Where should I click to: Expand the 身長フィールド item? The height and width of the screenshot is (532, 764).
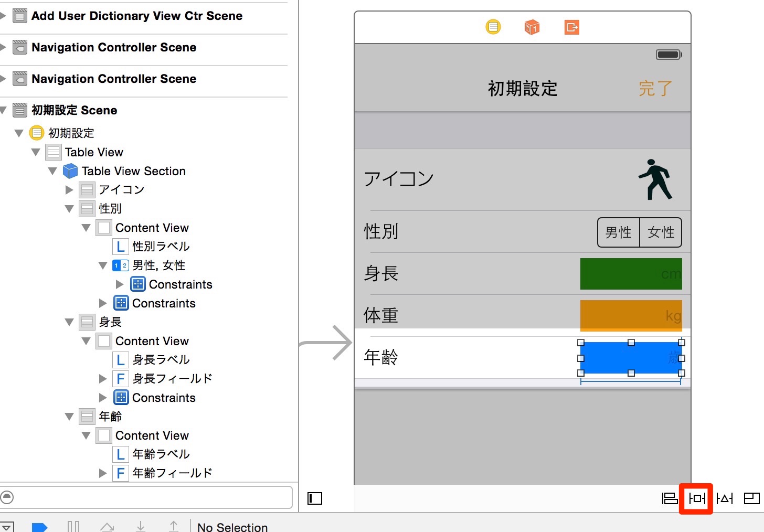103,378
